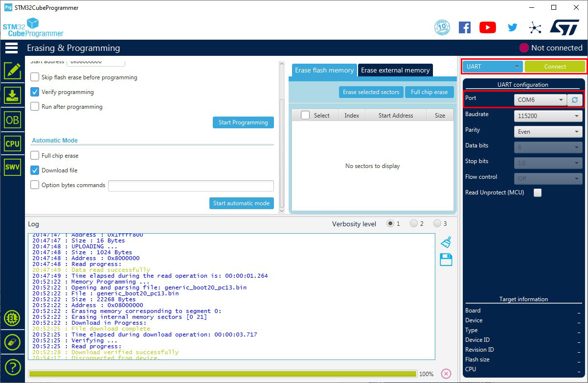The width and height of the screenshot is (588, 383).
Task: Click 'No sectors to display' text
Action: 372,166
